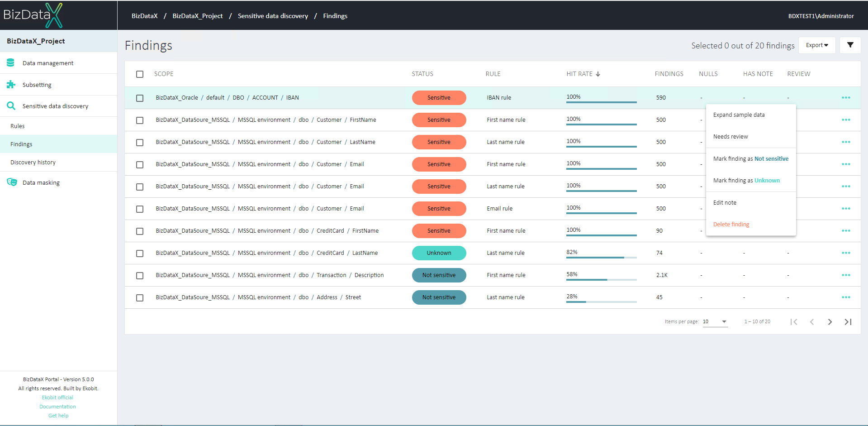Sort by the Findings column header

pos(669,74)
